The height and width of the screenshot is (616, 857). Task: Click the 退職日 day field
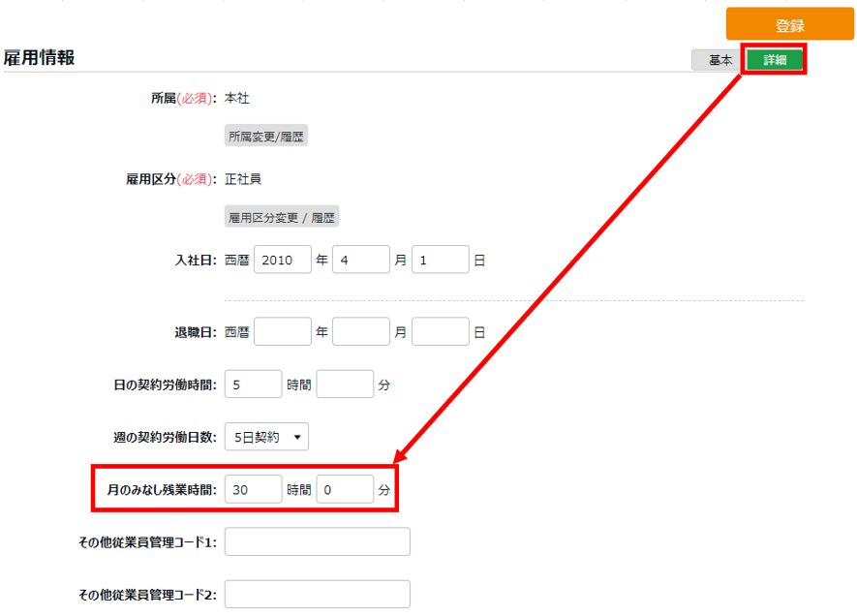tap(441, 332)
